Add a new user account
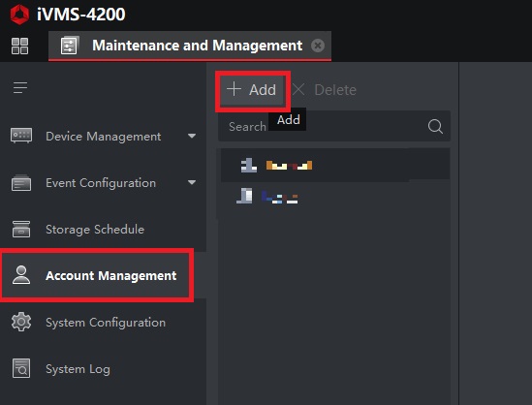 [253, 90]
